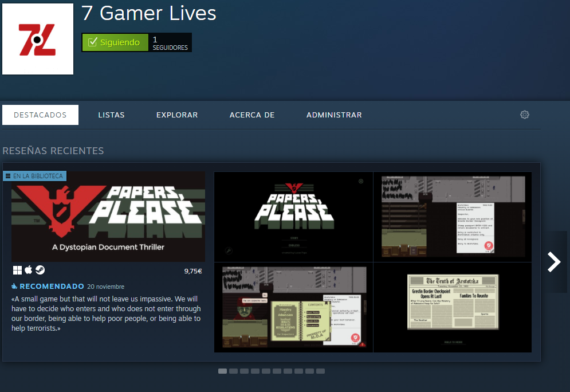The image size is (570, 392).
Task: Click the En La Biblioteca list icon
Action: pos(8,176)
